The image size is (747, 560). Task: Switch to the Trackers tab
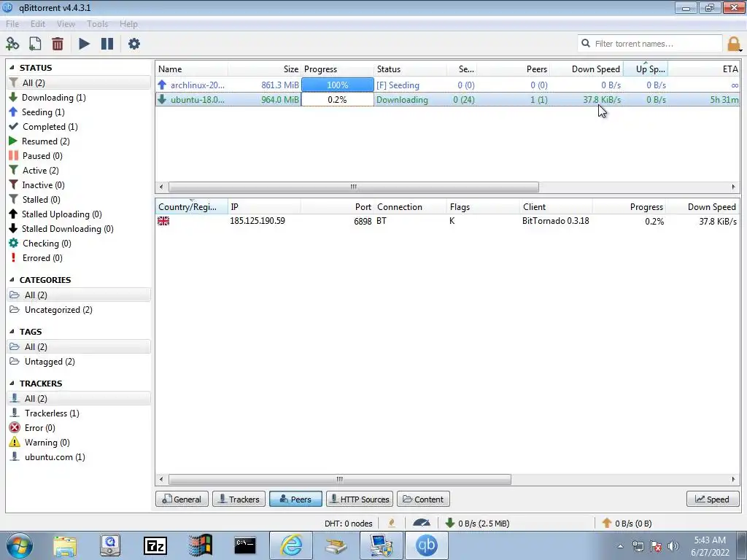[239, 499]
